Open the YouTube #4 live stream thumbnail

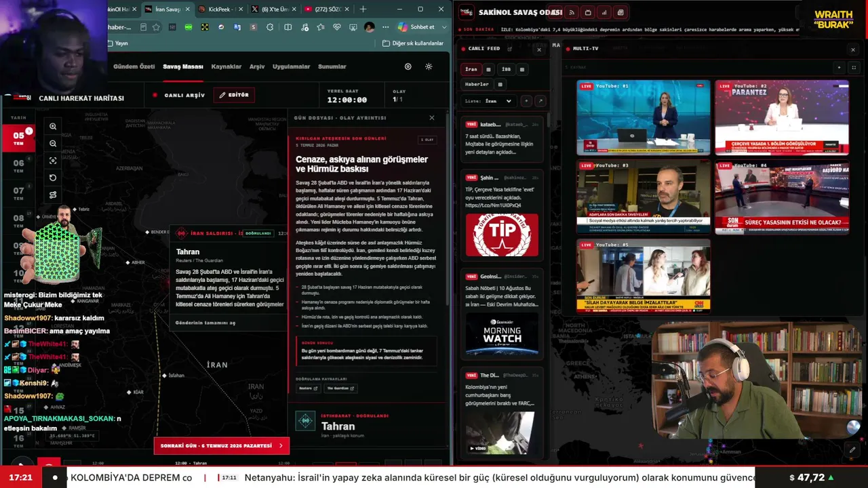click(782, 197)
